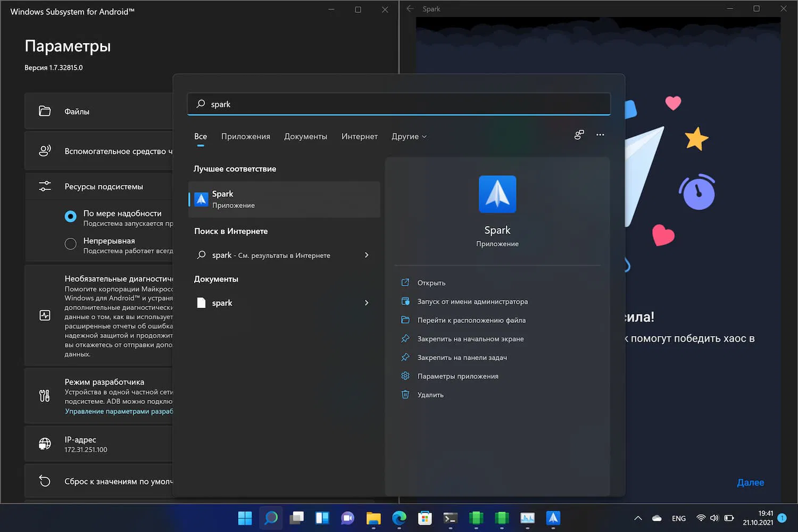Viewport: 798px width, 532px height.
Task: Choose Запуск от имени администратора
Action: [x=472, y=301]
